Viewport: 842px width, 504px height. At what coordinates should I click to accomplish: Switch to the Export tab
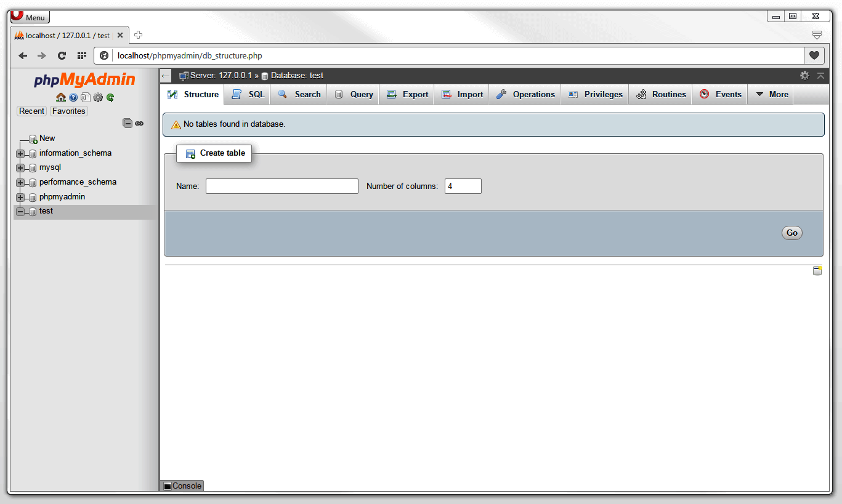406,94
